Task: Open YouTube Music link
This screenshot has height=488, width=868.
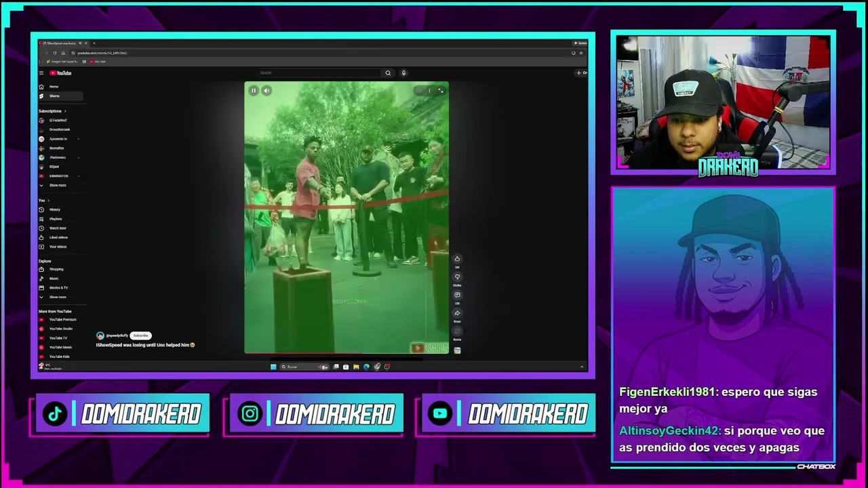Action: [60, 347]
